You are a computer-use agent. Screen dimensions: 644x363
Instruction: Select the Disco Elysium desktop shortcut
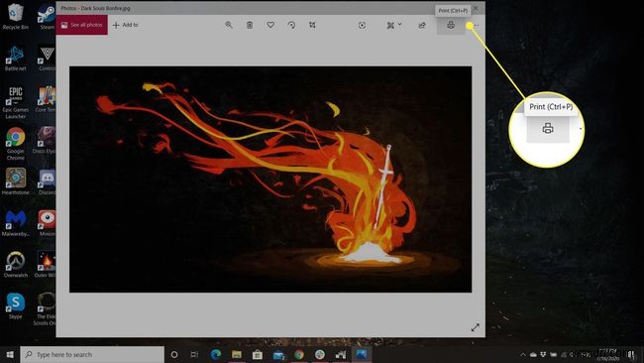[46, 140]
